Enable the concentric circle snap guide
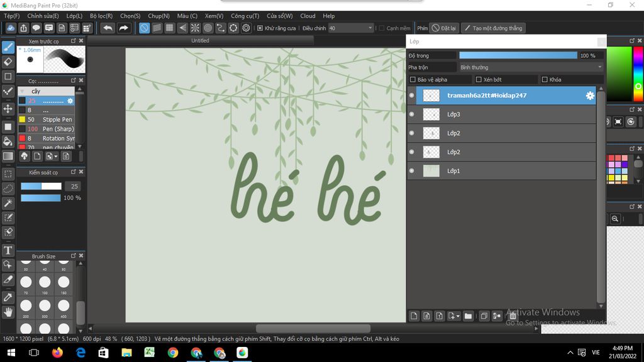 (208, 28)
